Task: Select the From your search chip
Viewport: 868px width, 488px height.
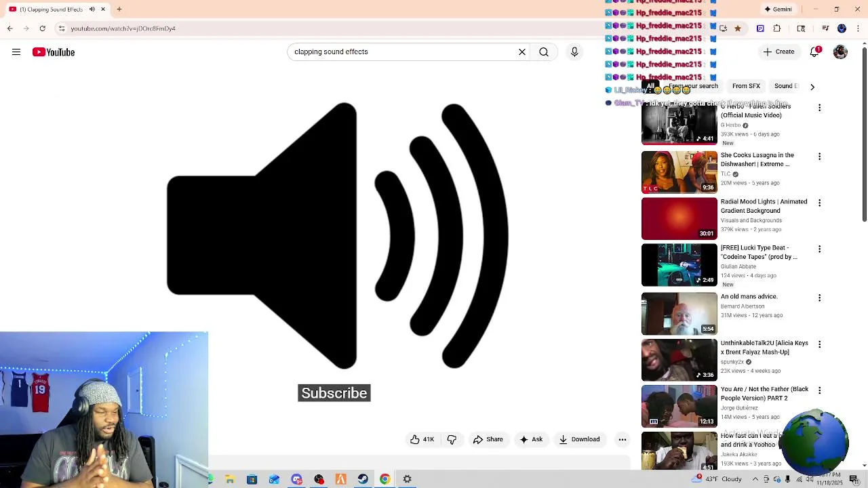Action: pyautogui.click(x=694, y=86)
